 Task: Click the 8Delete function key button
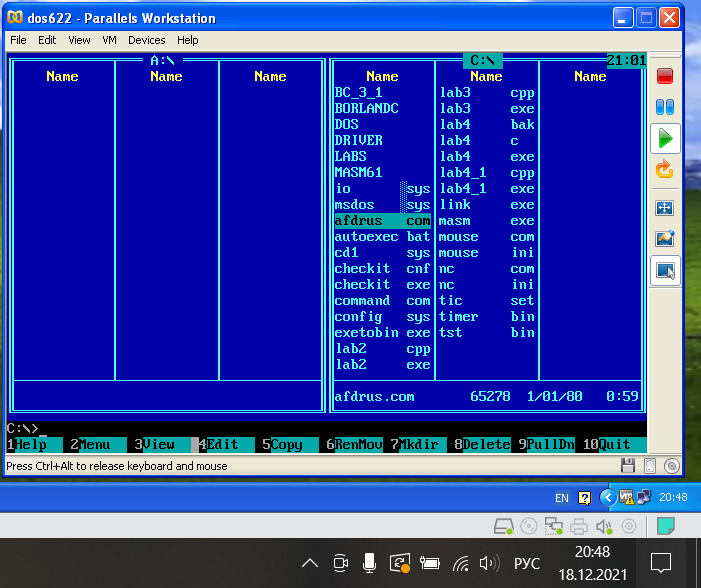[x=482, y=444]
